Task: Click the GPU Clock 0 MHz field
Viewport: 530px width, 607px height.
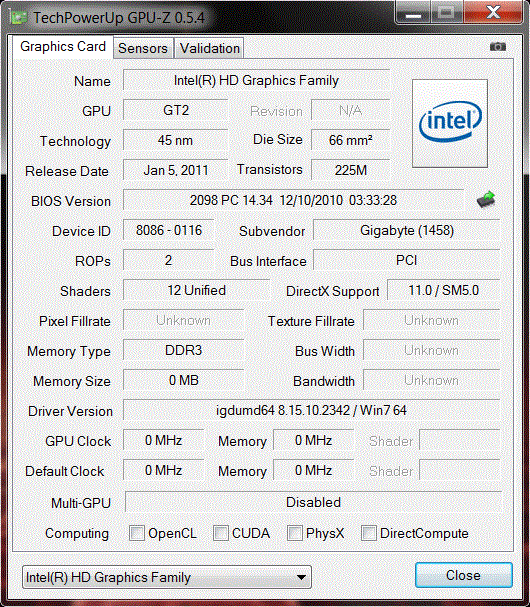Action: point(163,440)
